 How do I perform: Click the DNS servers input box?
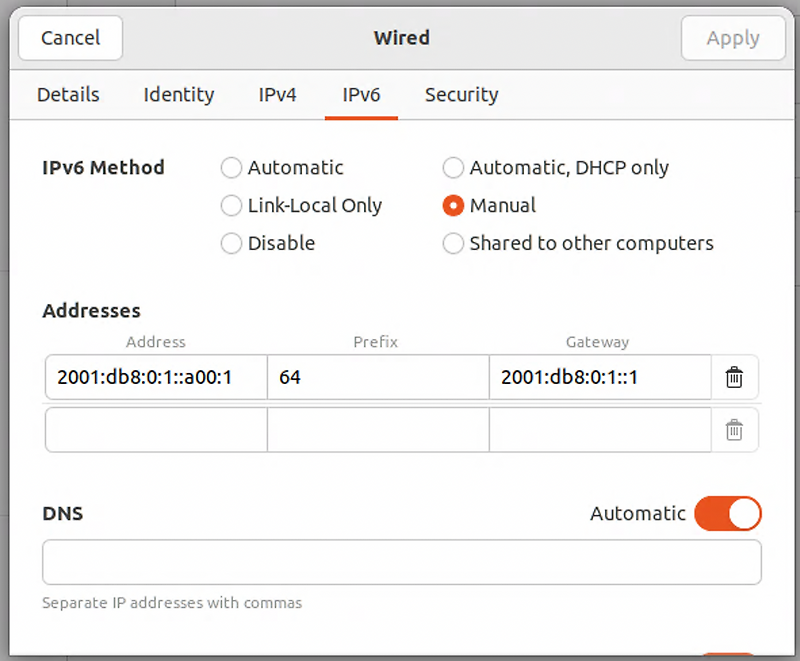pos(401,561)
